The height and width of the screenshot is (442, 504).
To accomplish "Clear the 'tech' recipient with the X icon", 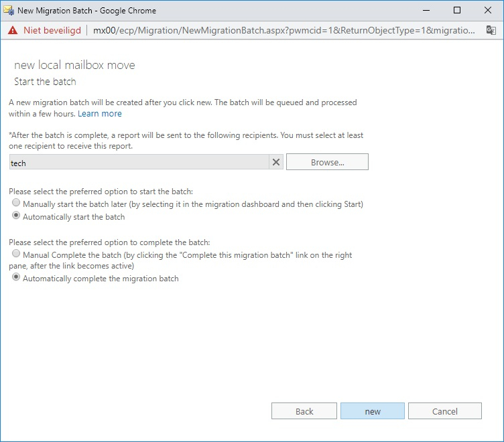I will click(x=275, y=162).
